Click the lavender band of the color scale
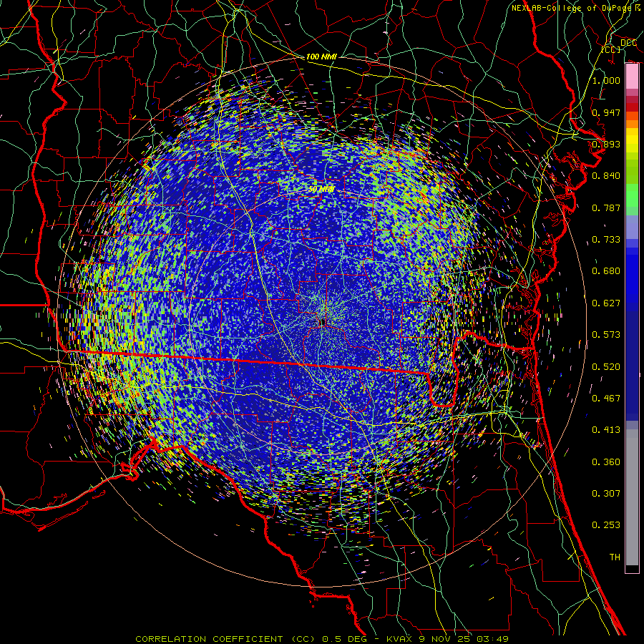This screenshot has height=644, width=644. 632,227
